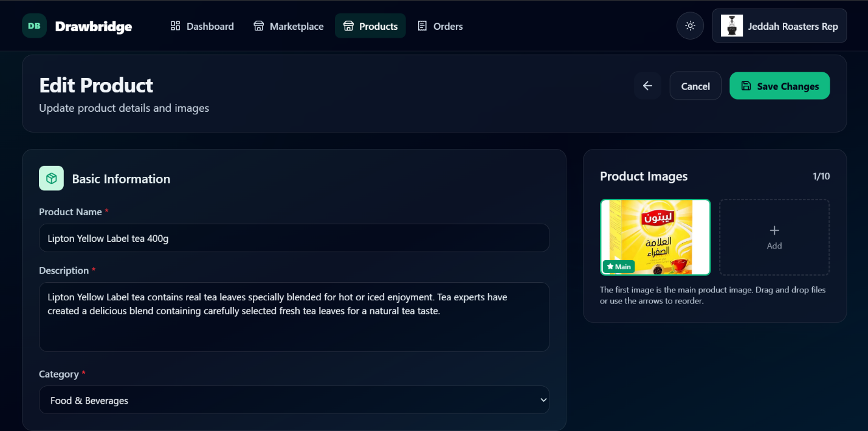868x431 pixels.
Task: Go to the Marketplace page
Action: [288, 26]
